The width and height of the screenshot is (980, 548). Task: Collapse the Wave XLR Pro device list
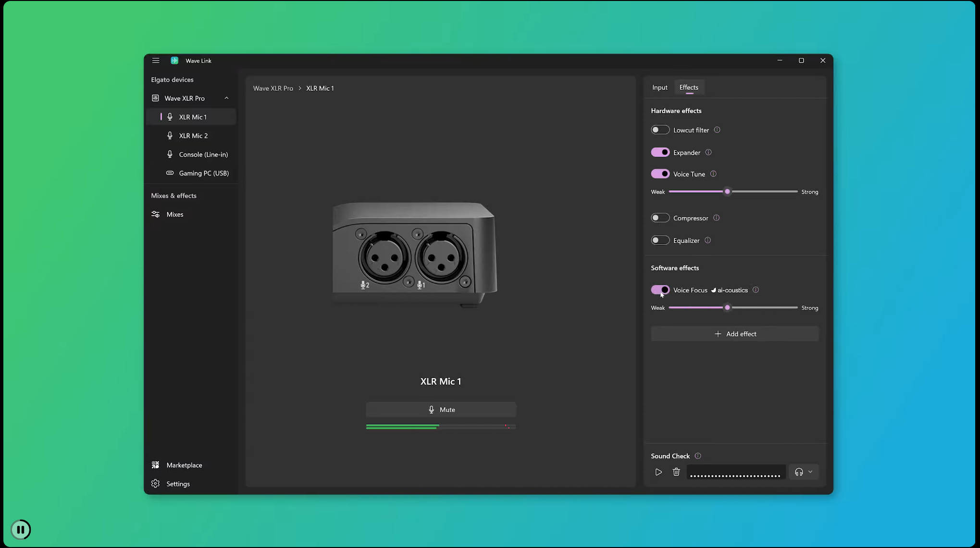pyautogui.click(x=226, y=98)
